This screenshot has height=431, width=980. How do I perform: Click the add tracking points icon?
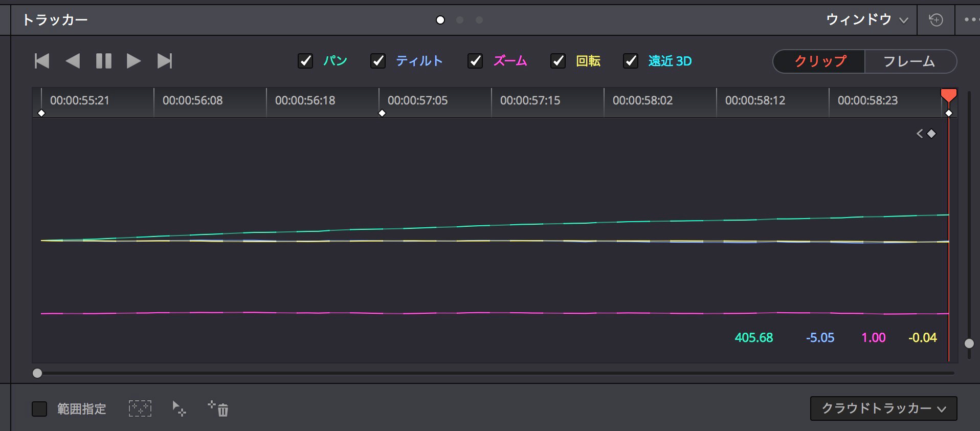(x=179, y=408)
